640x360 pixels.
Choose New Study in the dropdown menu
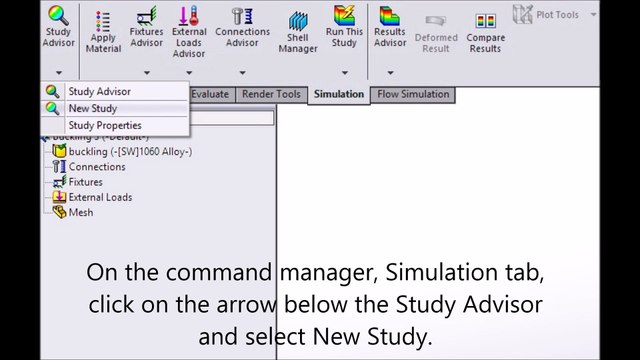pos(115,109)
